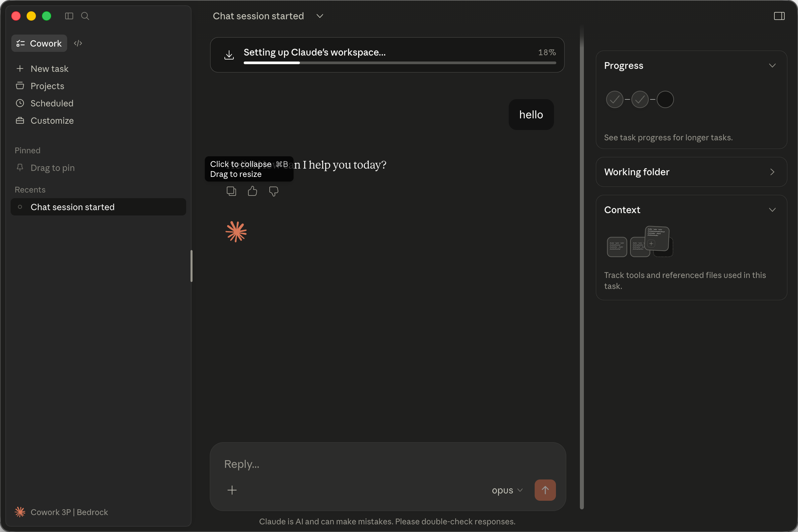Click the Cowork 3P | Bedrock account label
Image resolution: width=798 pixels, height=532 pixels.
[69, 512]
